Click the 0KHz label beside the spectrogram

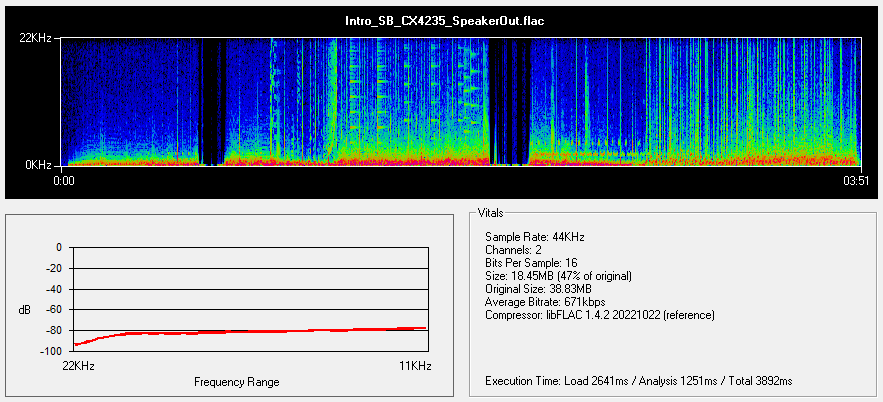tap(41, 164)
